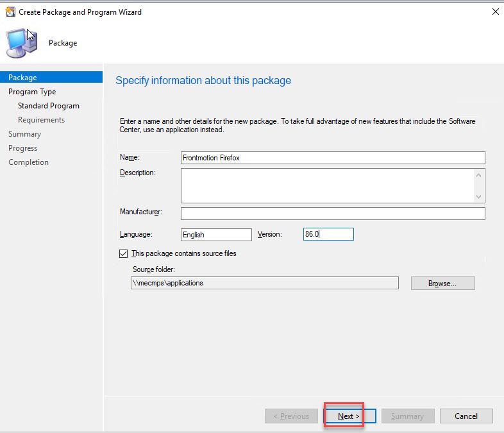
Task: Click the Version field showing 86.0
Action: click(x=328, y=235)
